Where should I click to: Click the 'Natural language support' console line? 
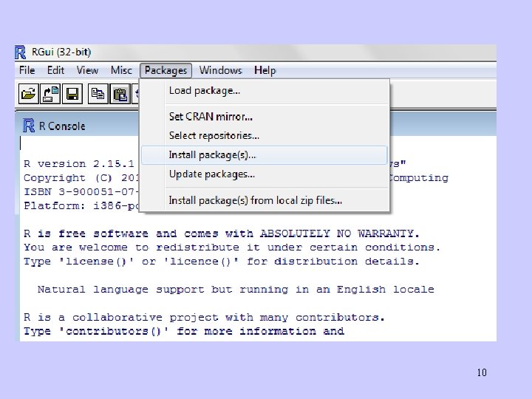point(236,290)
